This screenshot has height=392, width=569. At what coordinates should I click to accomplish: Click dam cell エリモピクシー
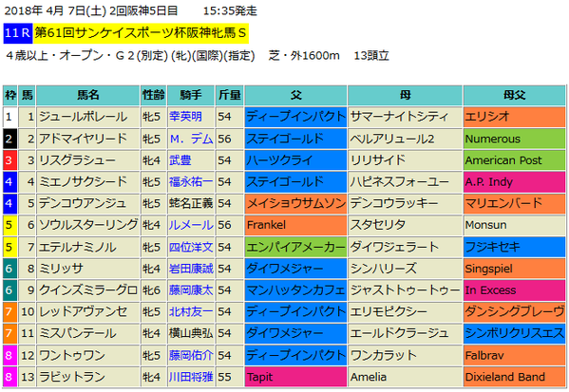click(x=405, y=312)
